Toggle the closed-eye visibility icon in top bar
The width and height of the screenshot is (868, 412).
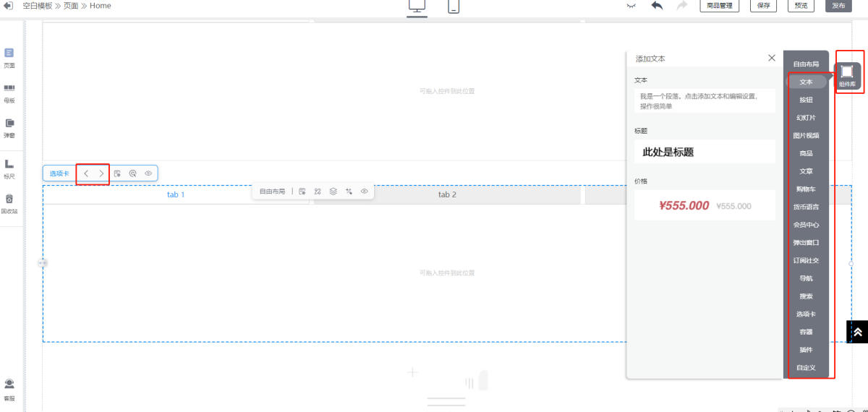[x=631, y=6]
